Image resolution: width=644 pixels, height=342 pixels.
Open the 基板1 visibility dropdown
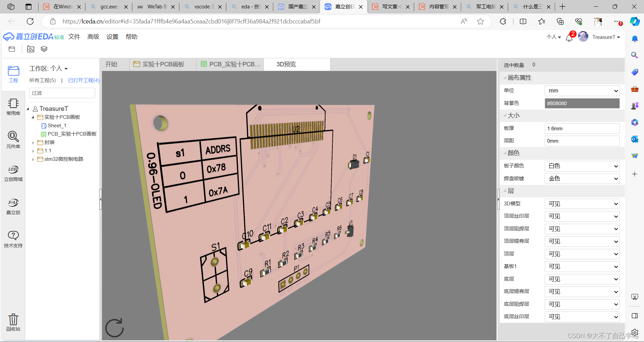tap(582, 267)
